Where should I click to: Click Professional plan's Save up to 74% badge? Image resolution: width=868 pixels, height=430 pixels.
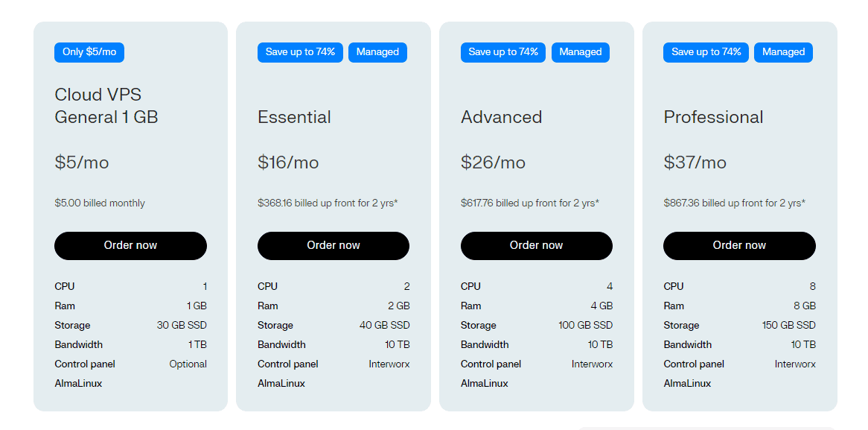pyautogui.click(x=706, y=52)
